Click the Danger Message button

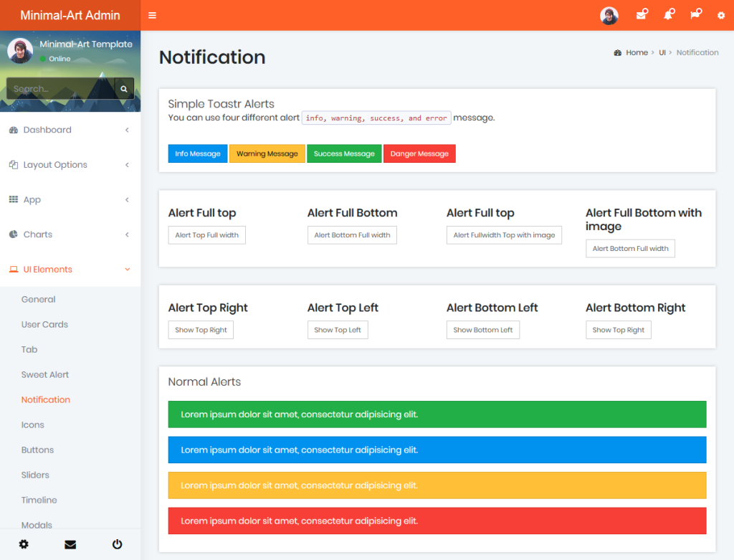coord(419,153)
